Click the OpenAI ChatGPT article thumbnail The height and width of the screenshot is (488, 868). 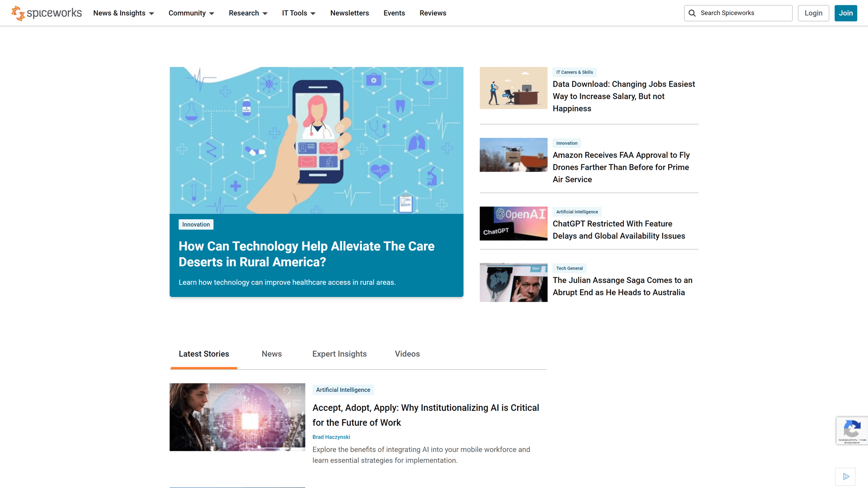(513, 224)
